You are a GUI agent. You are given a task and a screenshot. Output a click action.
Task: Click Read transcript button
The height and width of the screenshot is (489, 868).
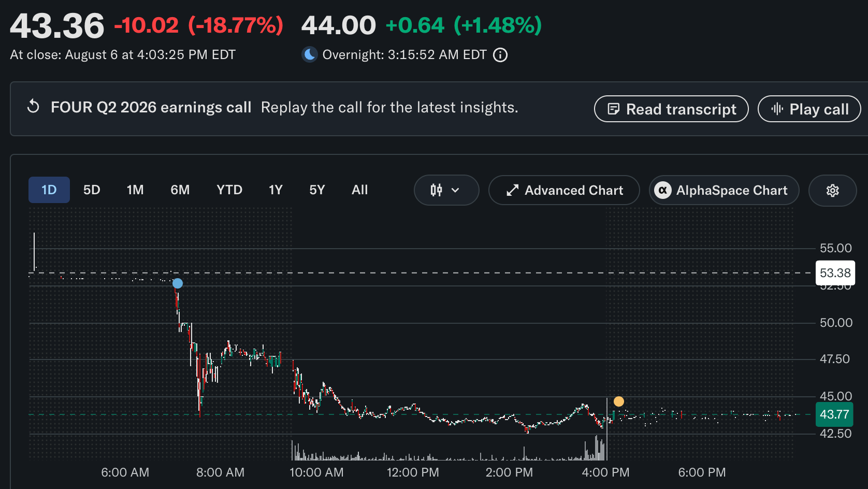pyautogui.click(x=671, y=109)
